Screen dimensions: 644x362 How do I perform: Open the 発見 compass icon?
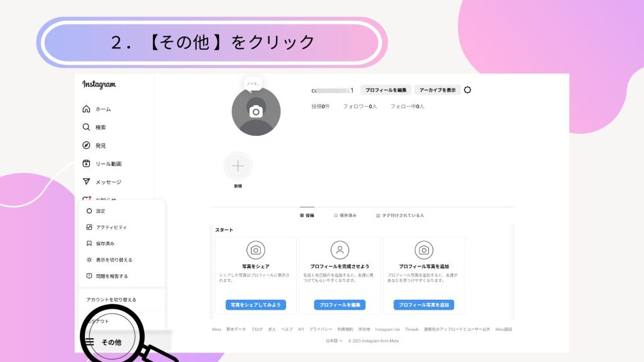tap(86, 145)
